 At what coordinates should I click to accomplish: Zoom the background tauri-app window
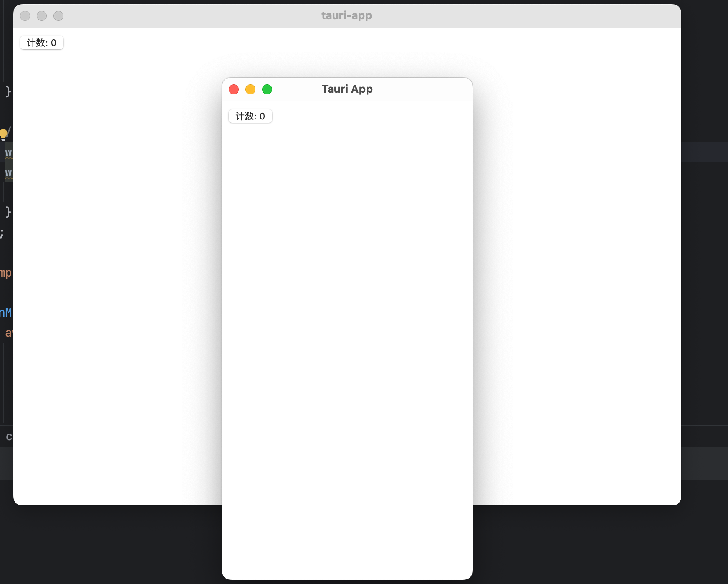[x=58, y=16]
